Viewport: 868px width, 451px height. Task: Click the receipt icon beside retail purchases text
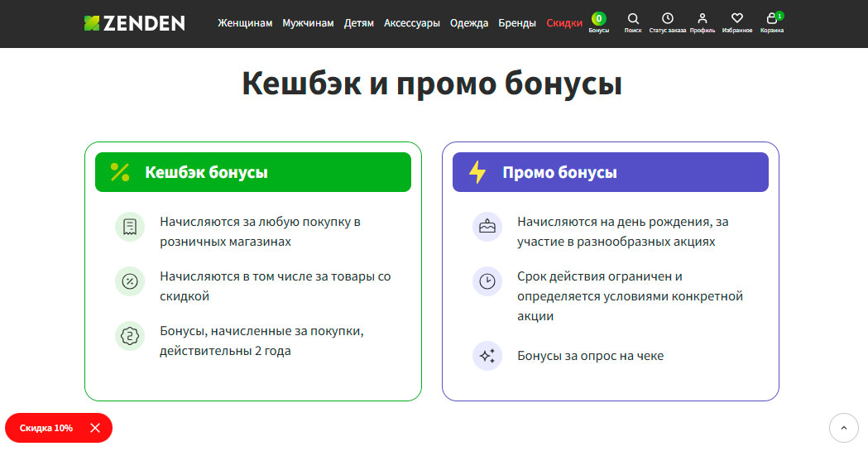click(130, 227)
